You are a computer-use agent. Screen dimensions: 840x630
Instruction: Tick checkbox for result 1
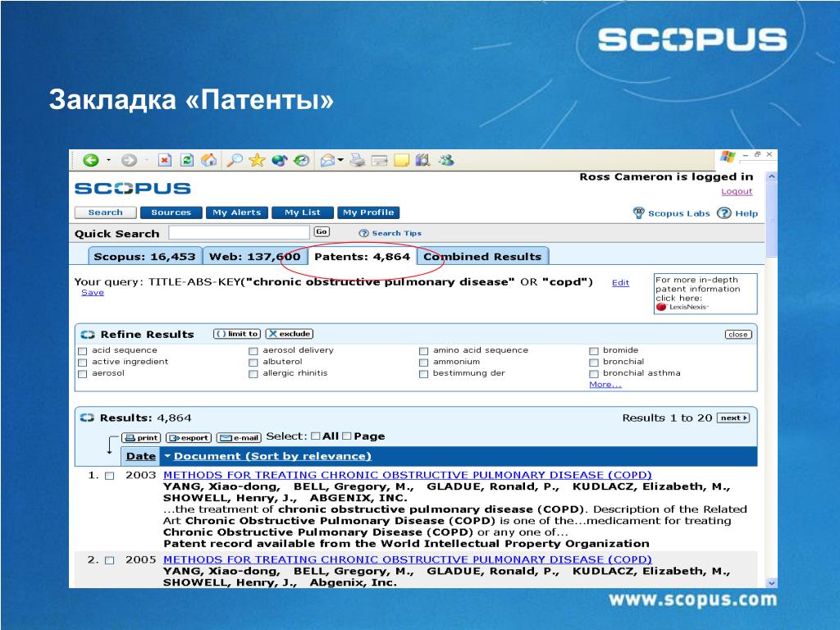click(x=110, y=476)
